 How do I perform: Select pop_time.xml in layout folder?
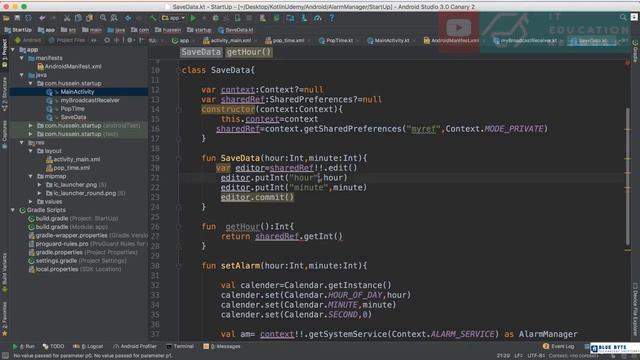point(71,168)
